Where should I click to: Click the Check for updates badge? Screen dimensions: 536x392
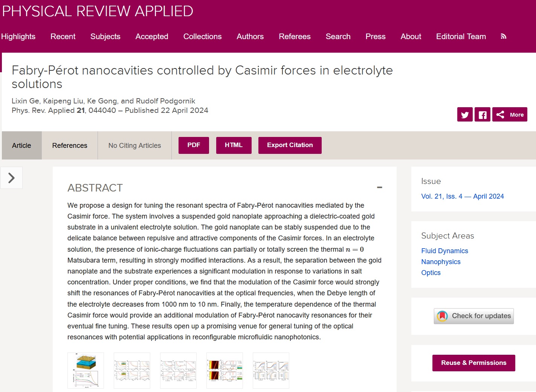click(474, 316)
